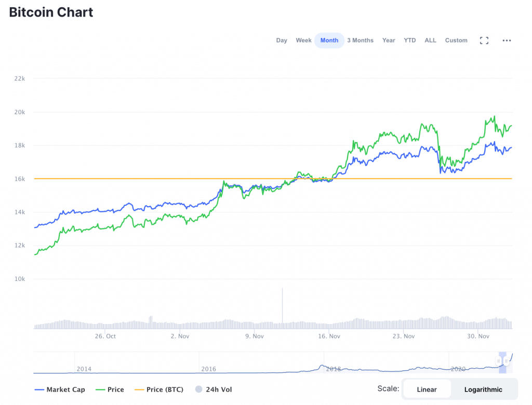Screen dimensions: 532x405
Task: Show ALL historical data
Action: [430, 40]
